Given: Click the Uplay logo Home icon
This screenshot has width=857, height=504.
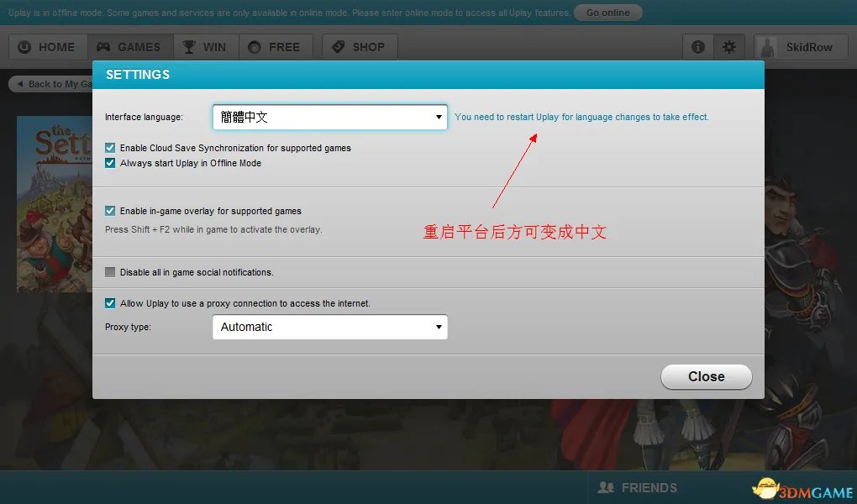Looking at the screenshot, I should pos(24,47).
